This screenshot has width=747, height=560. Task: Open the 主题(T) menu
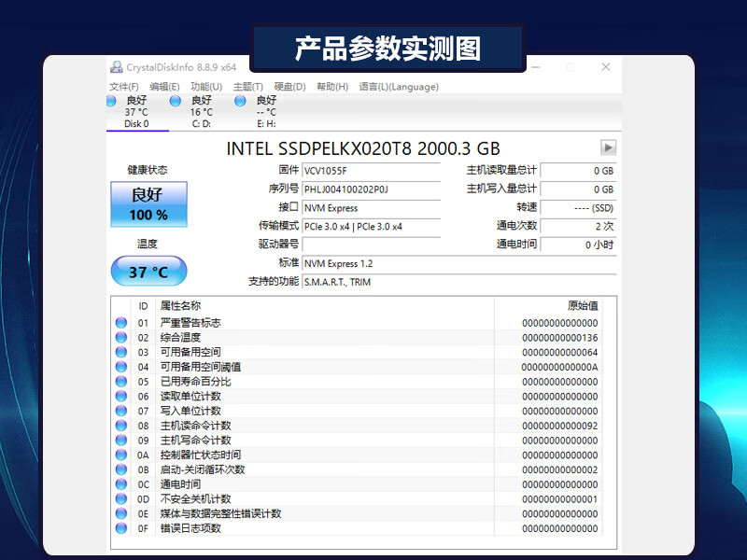(x=247, y=87)
